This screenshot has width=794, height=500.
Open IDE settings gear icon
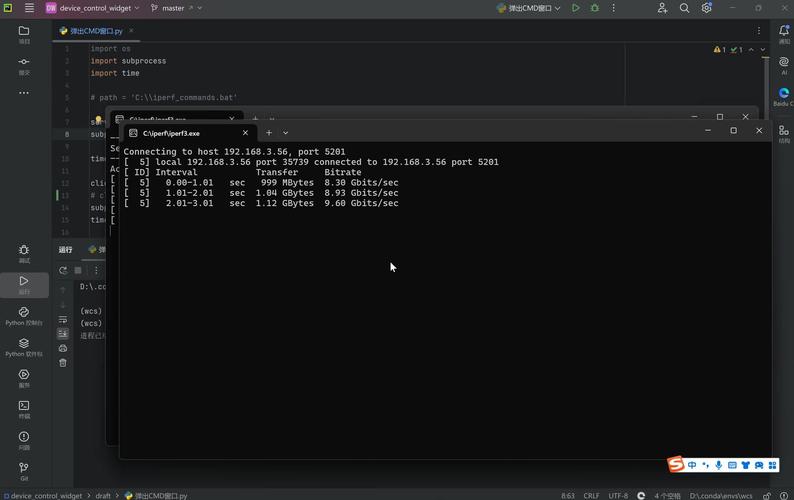pyautogui.click(x=707, y=8)
